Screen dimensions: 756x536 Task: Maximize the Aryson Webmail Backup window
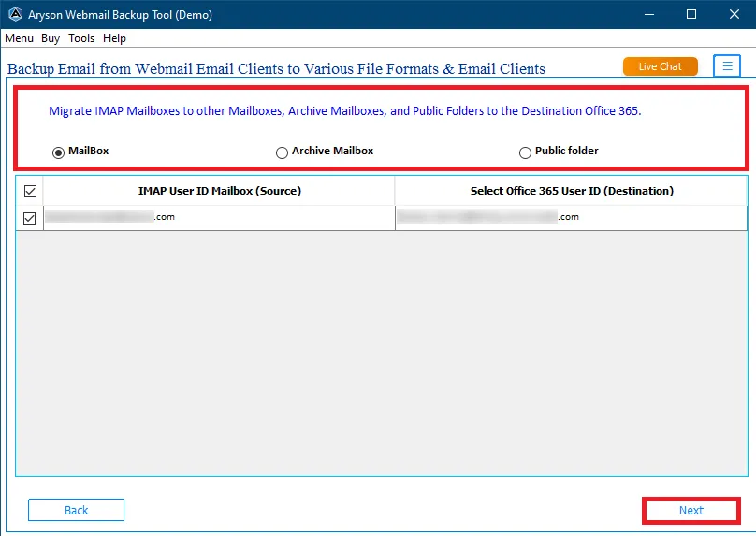691,14
